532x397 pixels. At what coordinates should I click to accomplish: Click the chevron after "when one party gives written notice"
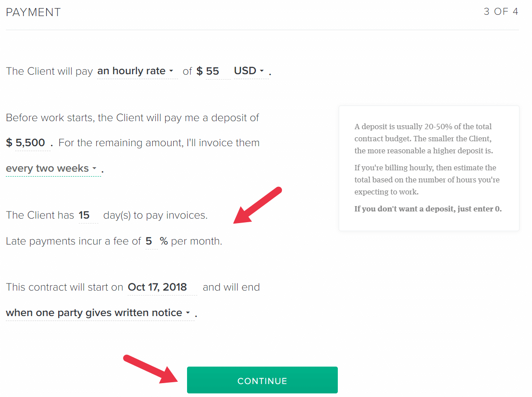187,313
